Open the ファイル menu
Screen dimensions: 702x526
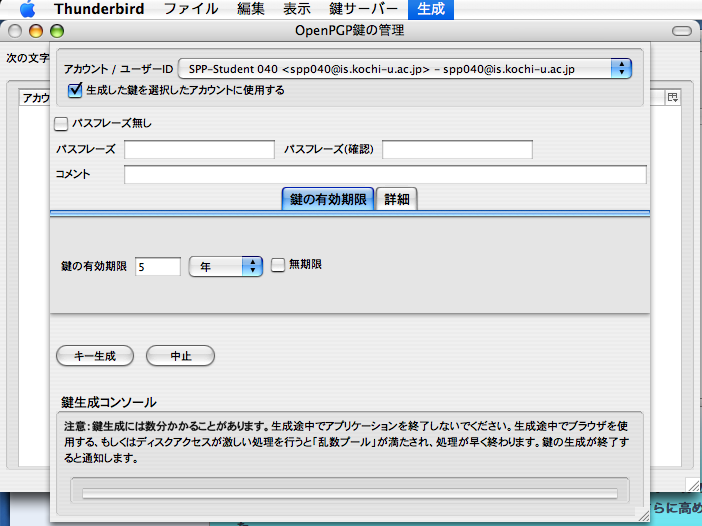coord(191,9)
